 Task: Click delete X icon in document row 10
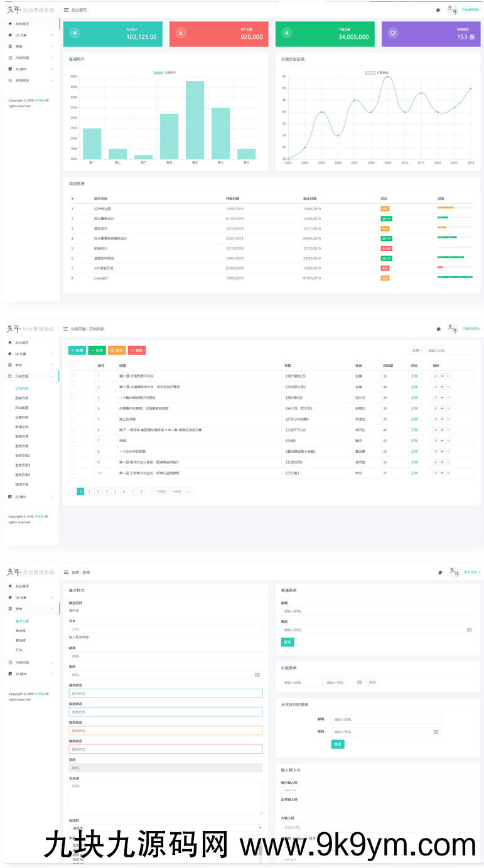point(448,473)
